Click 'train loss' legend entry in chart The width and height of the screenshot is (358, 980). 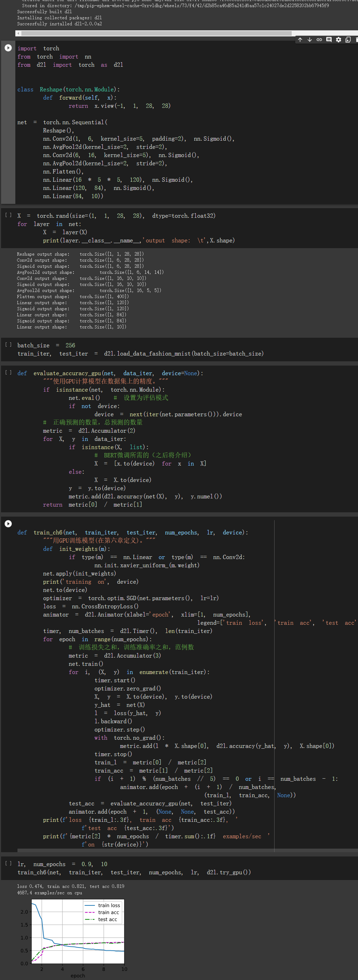click(103, 905)
